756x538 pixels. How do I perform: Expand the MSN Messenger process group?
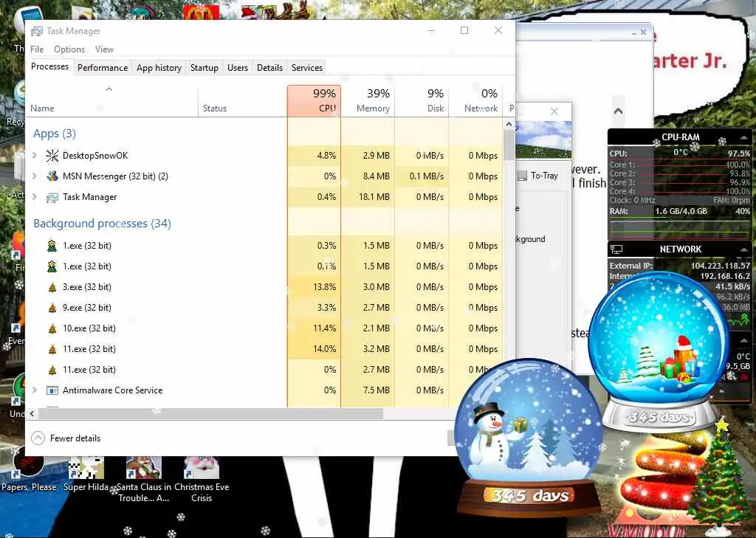[35, 176]
